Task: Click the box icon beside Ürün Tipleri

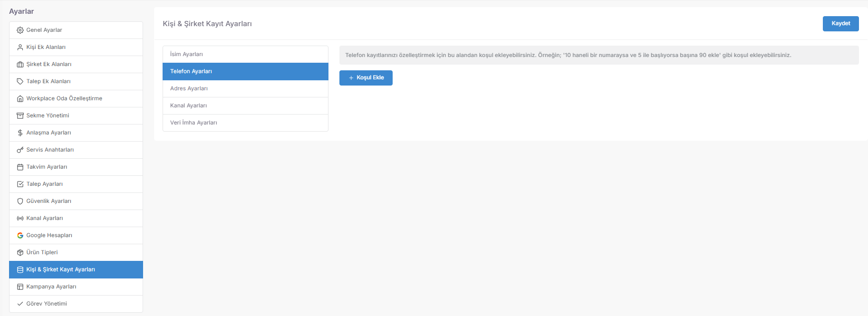Action: [20, 252]
